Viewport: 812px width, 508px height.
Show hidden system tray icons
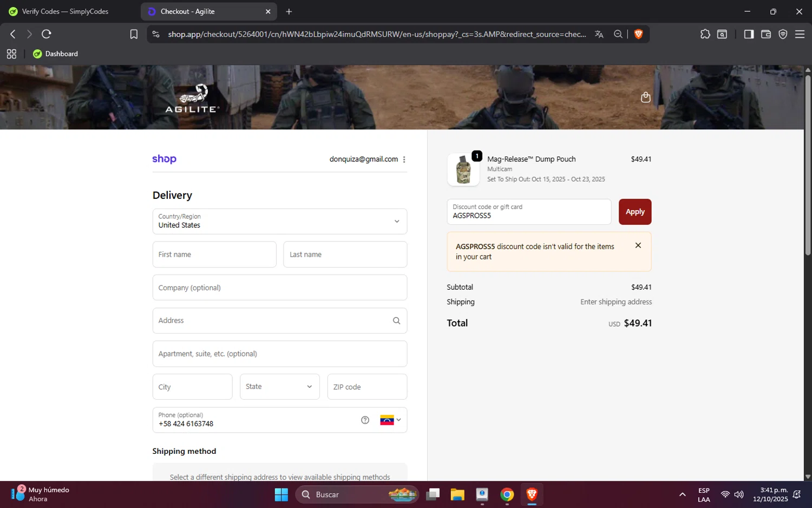click(682, 494)
